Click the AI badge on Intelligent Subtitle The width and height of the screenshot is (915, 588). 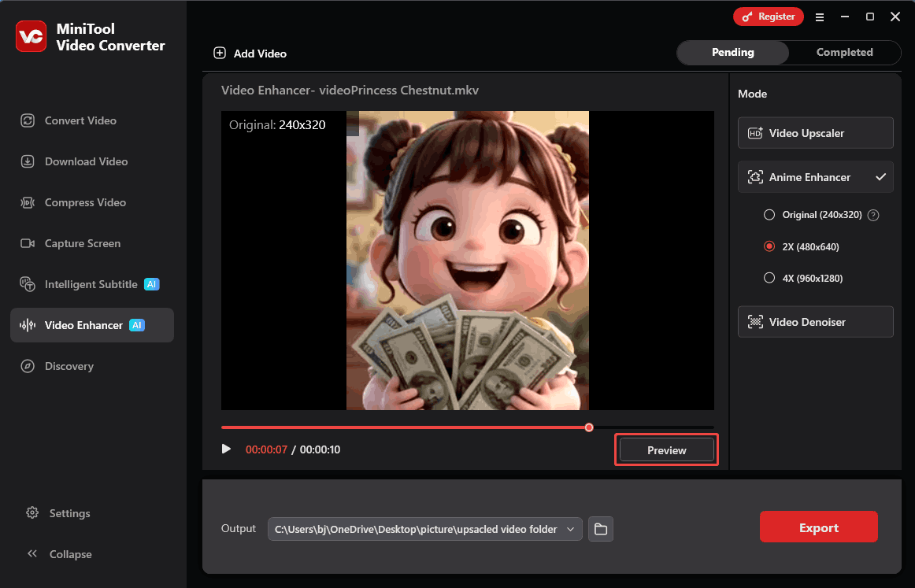tap(152, 284)
